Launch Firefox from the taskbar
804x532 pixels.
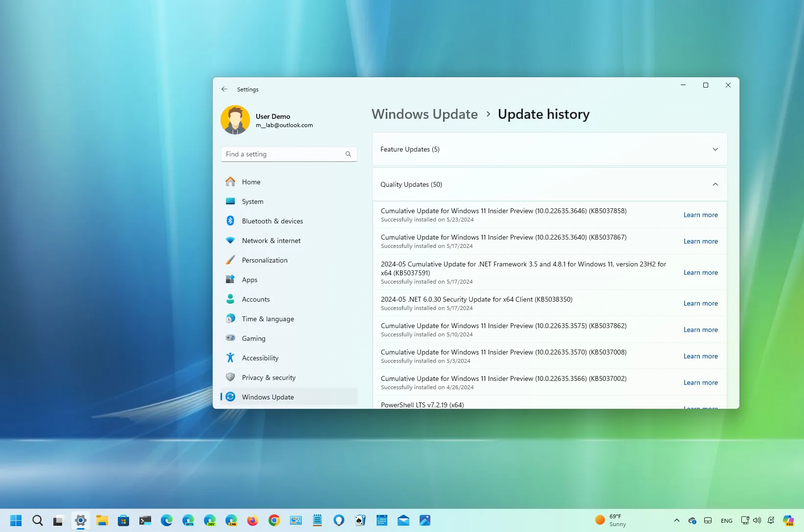(253, 520)
